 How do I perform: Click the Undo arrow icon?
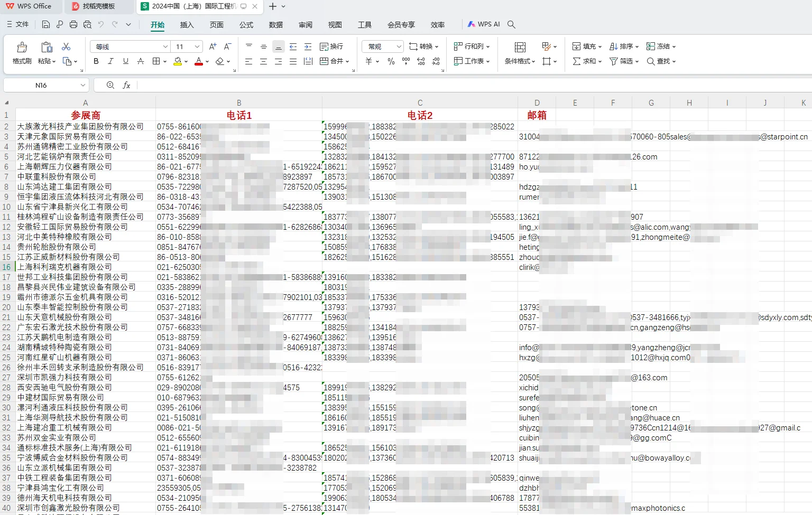point(101,24)
